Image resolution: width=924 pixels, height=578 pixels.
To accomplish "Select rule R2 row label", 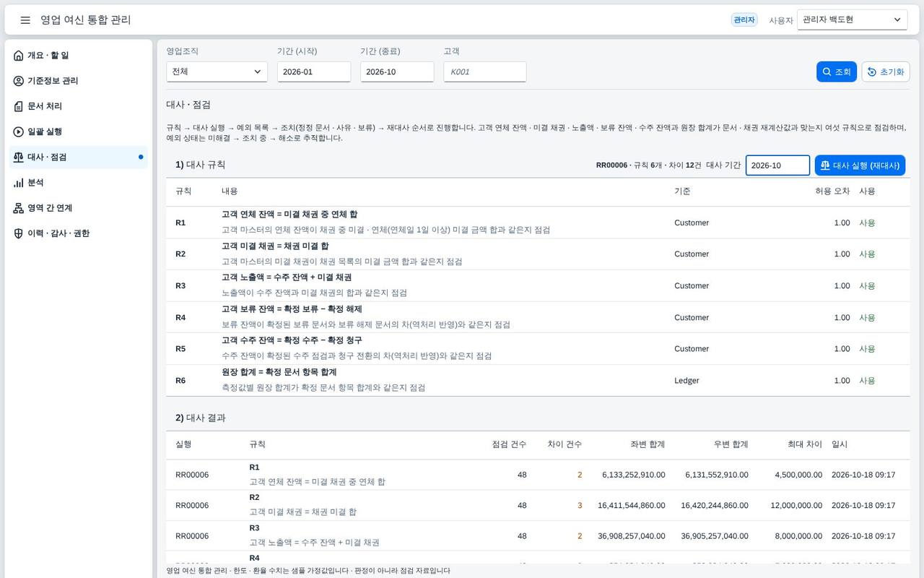I will (180, 254).
